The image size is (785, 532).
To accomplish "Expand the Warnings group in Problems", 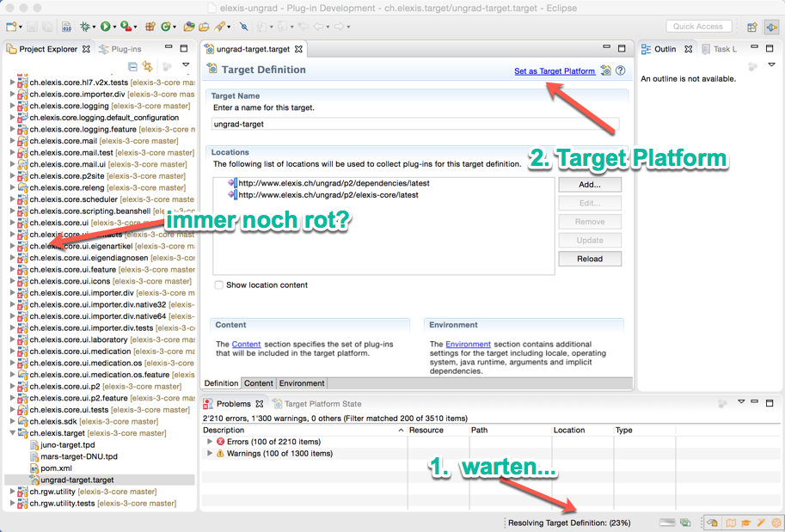I will tap(210, 454).
